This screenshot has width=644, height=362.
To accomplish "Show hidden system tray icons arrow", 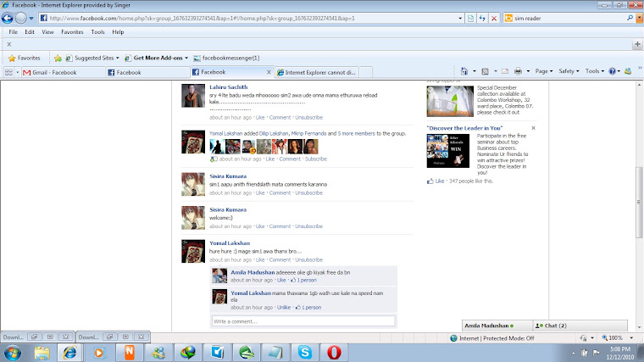I will 573,353.
